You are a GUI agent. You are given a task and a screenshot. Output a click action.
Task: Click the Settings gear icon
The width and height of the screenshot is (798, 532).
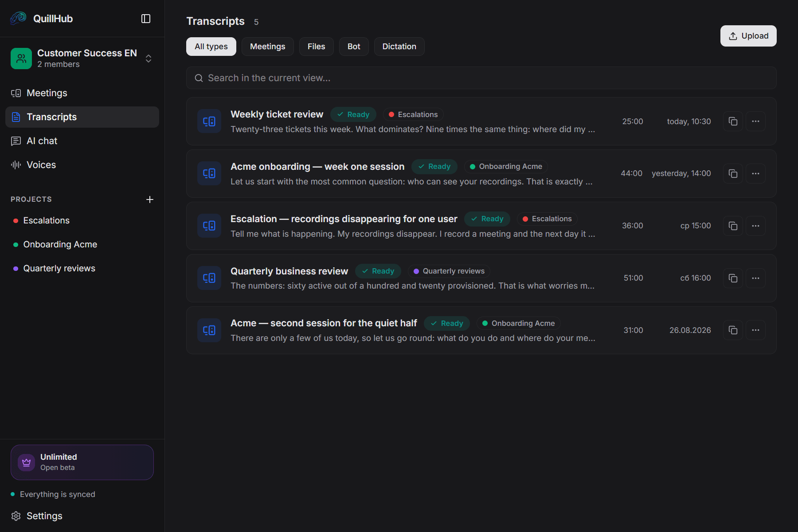[x=16, y=516]
